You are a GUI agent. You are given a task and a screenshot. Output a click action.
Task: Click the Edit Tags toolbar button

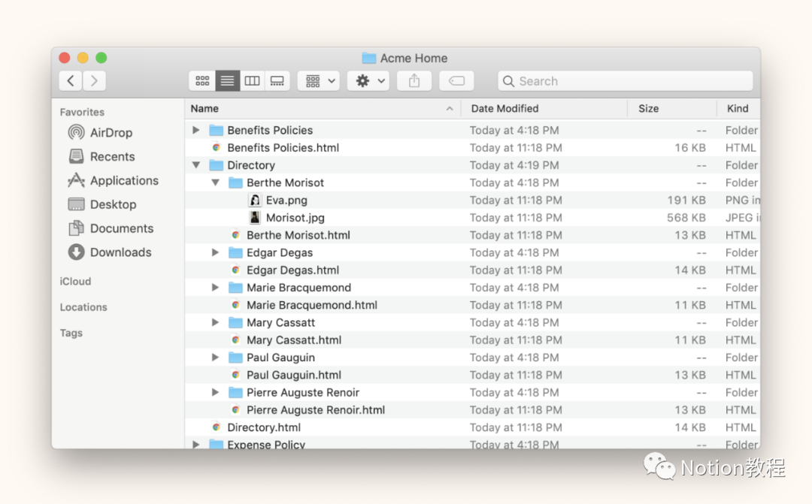tap(456, 81)
